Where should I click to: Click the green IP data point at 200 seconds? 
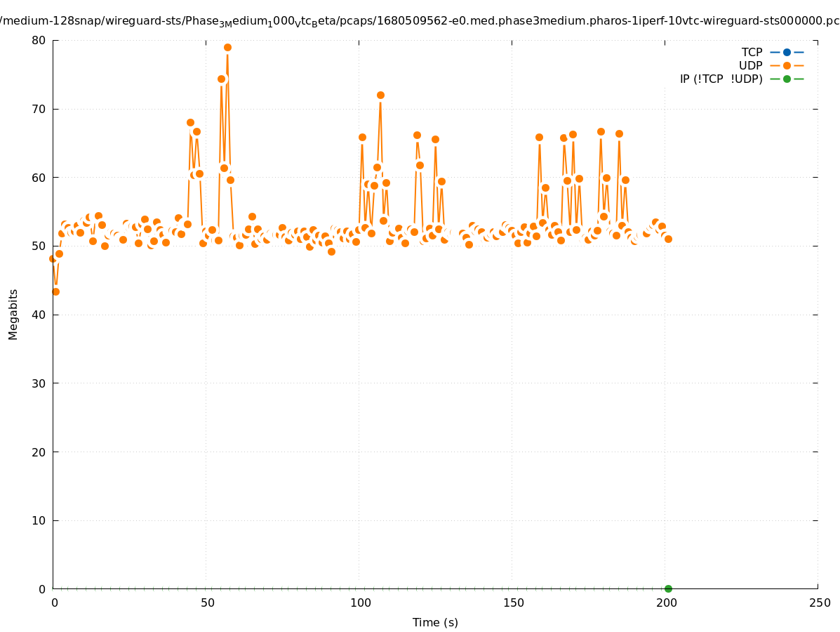pos(668,588)
